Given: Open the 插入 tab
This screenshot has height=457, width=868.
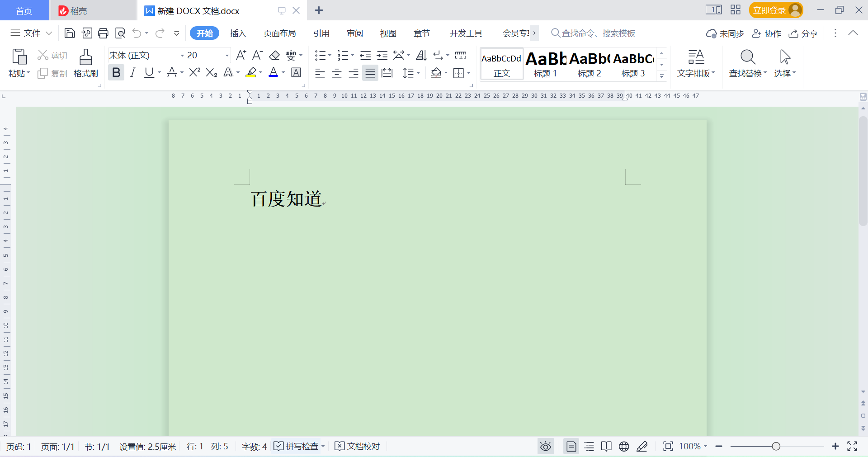Looking at the screenshot, I should 238,33.
